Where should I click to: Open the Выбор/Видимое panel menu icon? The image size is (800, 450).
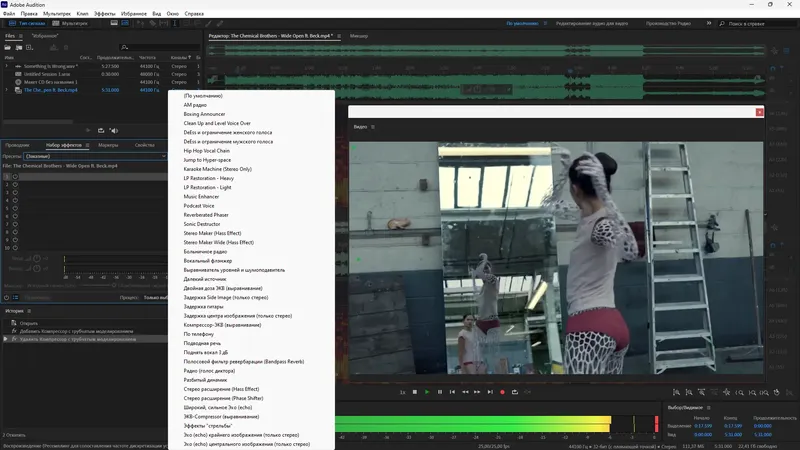(x=709, y=408)
